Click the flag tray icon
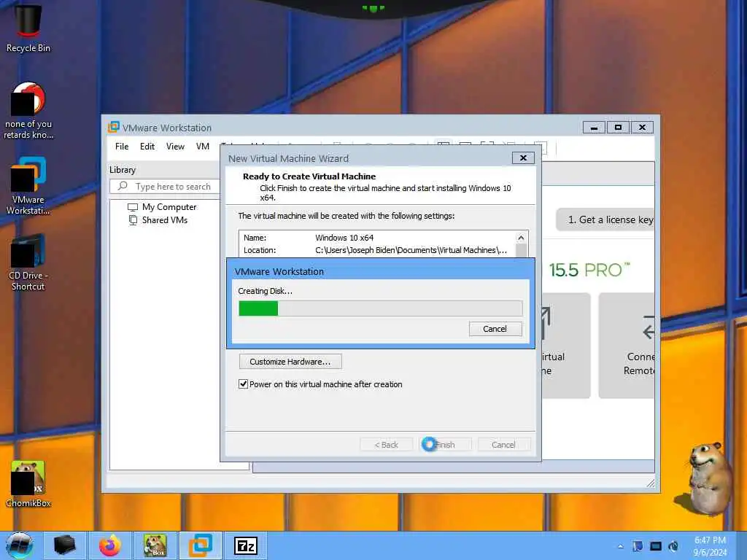747x560 pixels. (x=638, y=546)
